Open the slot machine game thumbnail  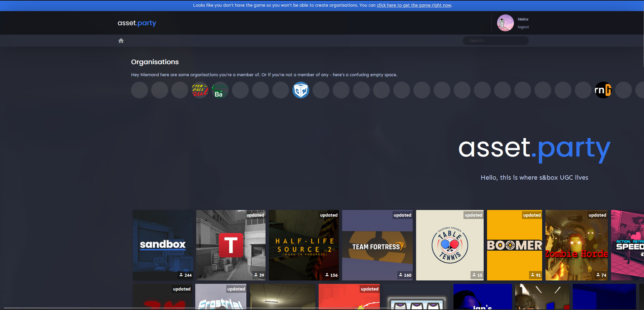(x=417, y=297)
